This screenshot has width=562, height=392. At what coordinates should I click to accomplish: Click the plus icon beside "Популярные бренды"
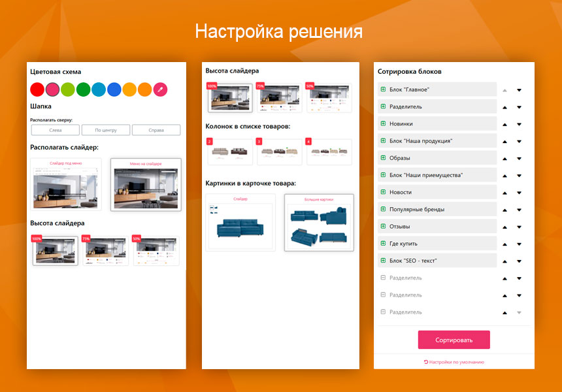tap(382, 208)
